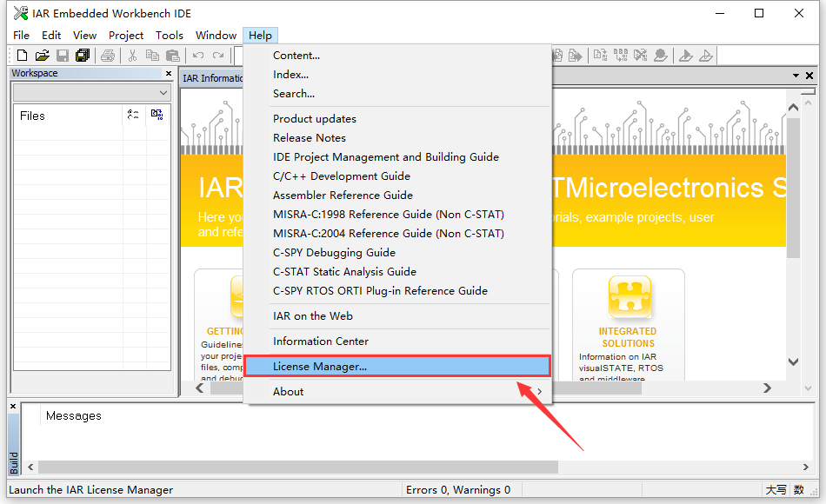Click the Save All stacked disks icon
The width and height of the screenshot is (826, 504).
pyautogui.click(x=83, y=56)
